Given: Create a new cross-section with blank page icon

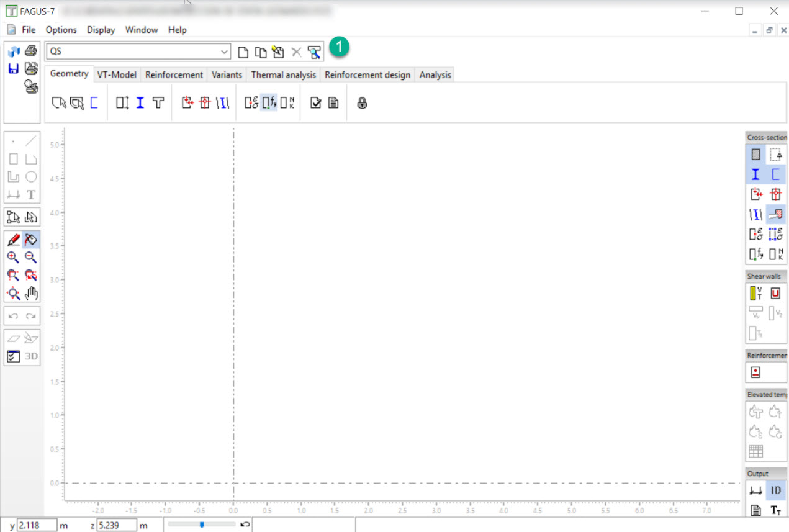Looking at the screenshot, I should pyautogui.click(x=243, y=52).
